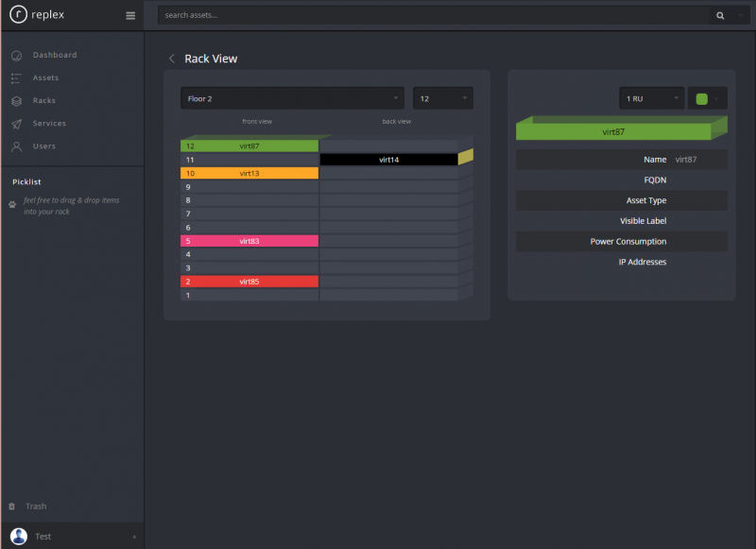Select virt85 in rack slot 2
Screen dimensions: 756x549
click(249, 282)
